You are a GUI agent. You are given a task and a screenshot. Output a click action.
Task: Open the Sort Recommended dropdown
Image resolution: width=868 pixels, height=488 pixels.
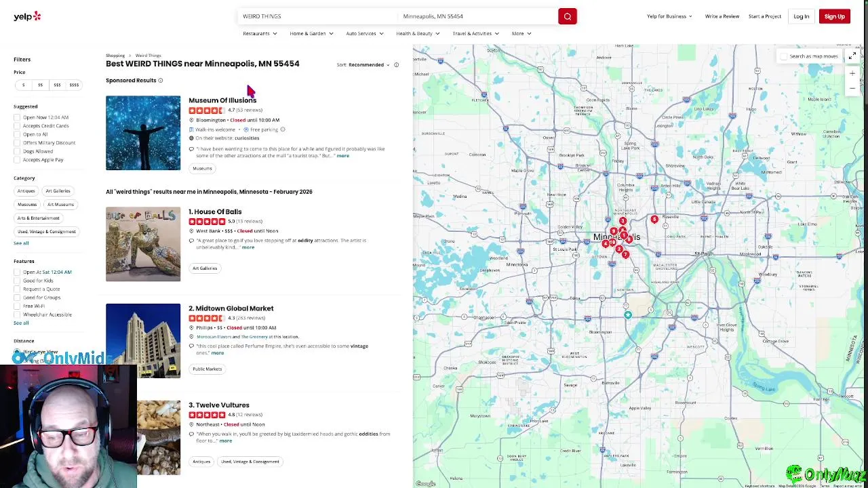point(369,65)
